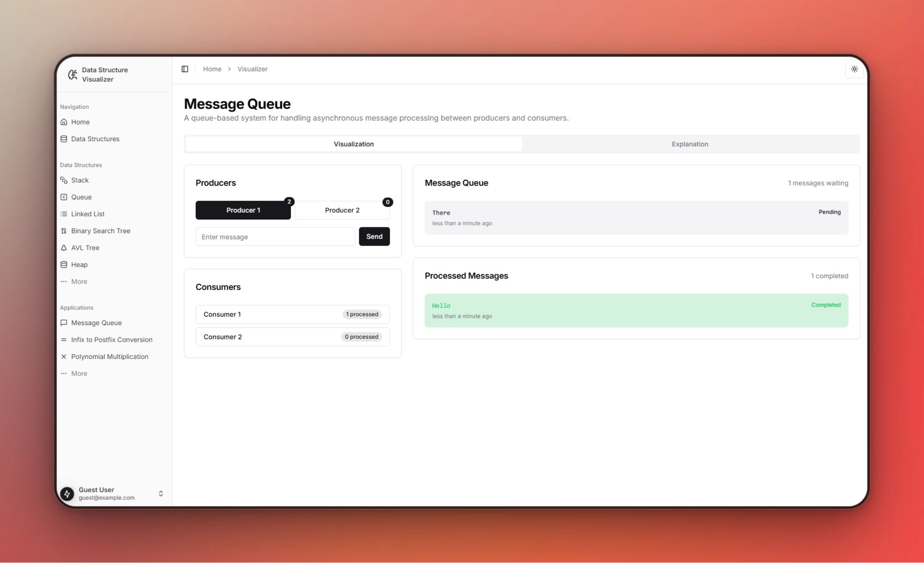Expand More under Applications
The width and height of the screenshot is (924, 563).
tap(79, 373)
